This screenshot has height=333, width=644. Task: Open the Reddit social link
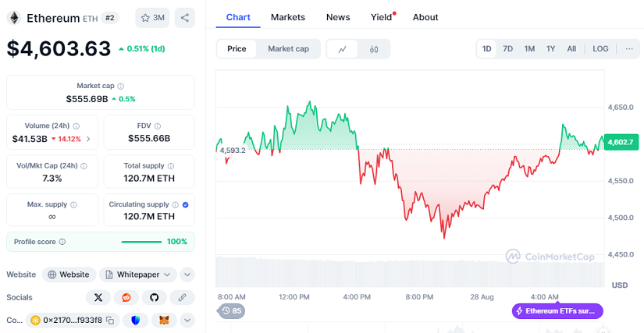coord(126,297)
